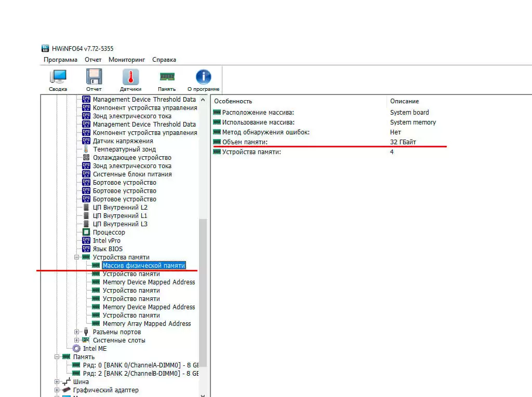Open the Сводка summary toolbar icon

[x=58, y=80]
